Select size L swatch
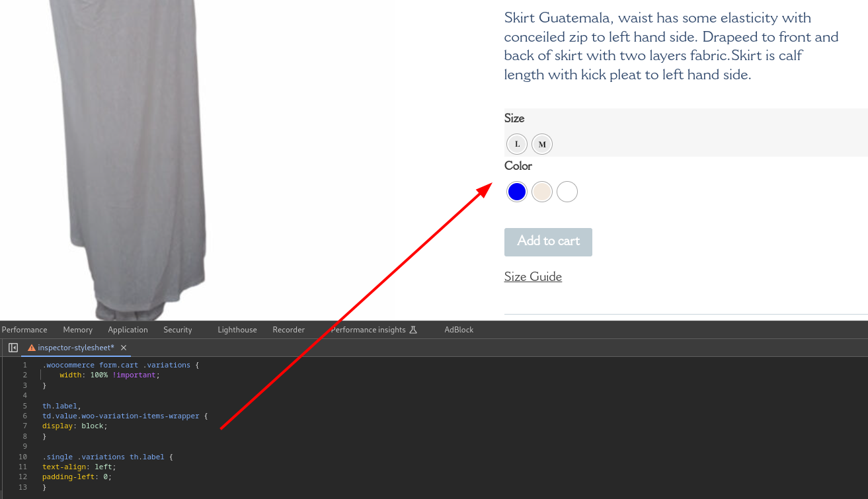Screen dimensions: 868x499 [517, 144]
